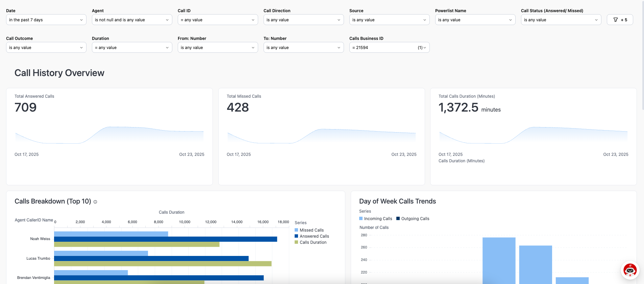Click the Total Missed Calls value 428
This screenshot has height=284, width=644.
click(x=238, y=108)
